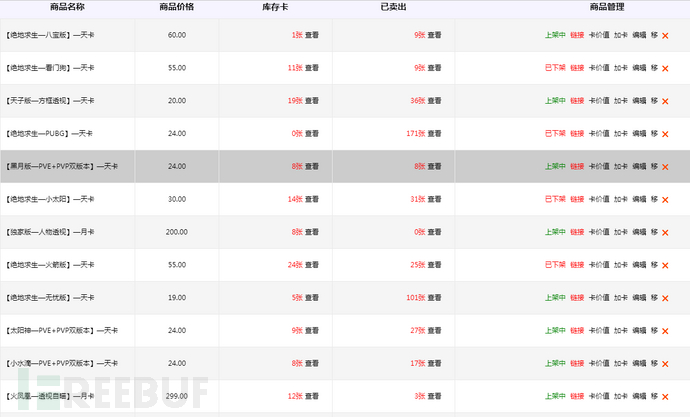Delete the 太阳神 product row

click(x=665, y=331)
